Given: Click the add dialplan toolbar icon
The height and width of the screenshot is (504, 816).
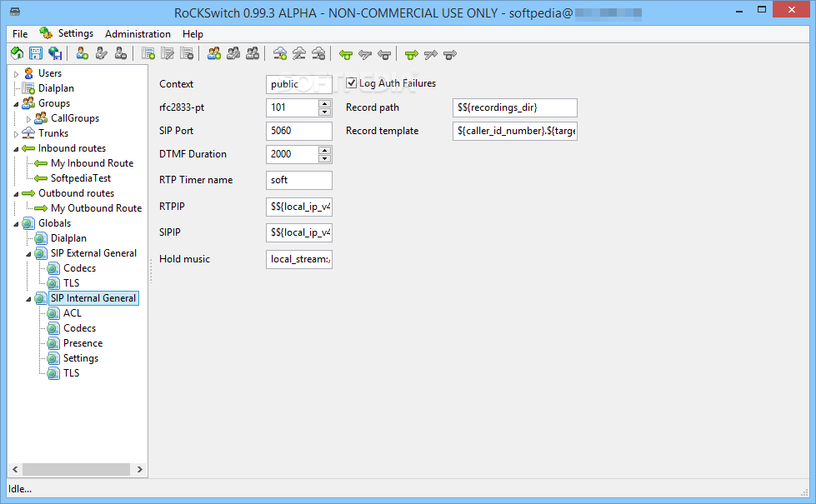Looking at the screenshot, I should pos(148,53).
